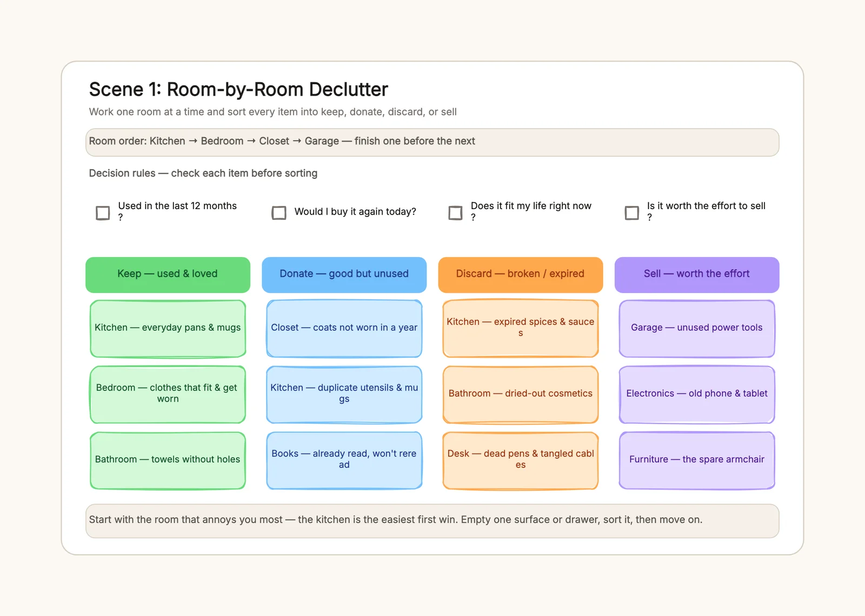This screenshot has height=616, width=865.
Task: Click 'Bathroom — towels without holes' card
Action: pyautogui.click(x=168, y=460)
